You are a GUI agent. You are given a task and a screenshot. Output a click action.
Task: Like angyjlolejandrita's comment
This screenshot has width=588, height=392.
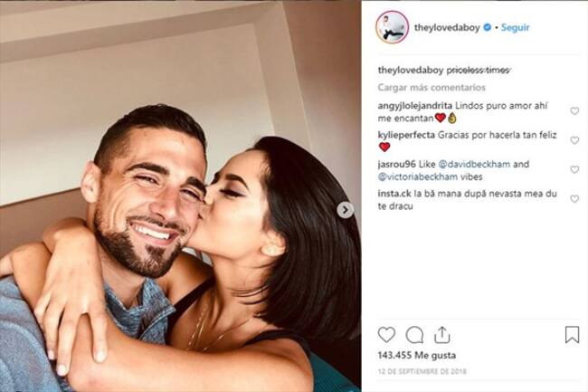574,111
